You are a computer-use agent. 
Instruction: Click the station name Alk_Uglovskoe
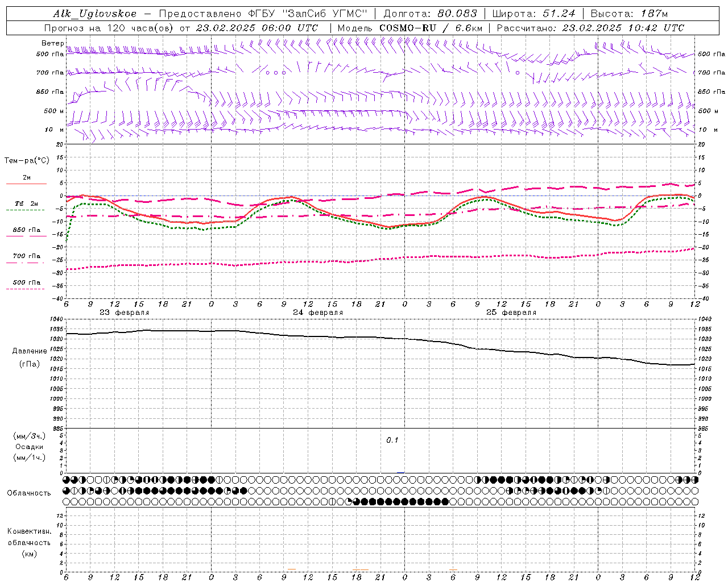pos(94,14)
